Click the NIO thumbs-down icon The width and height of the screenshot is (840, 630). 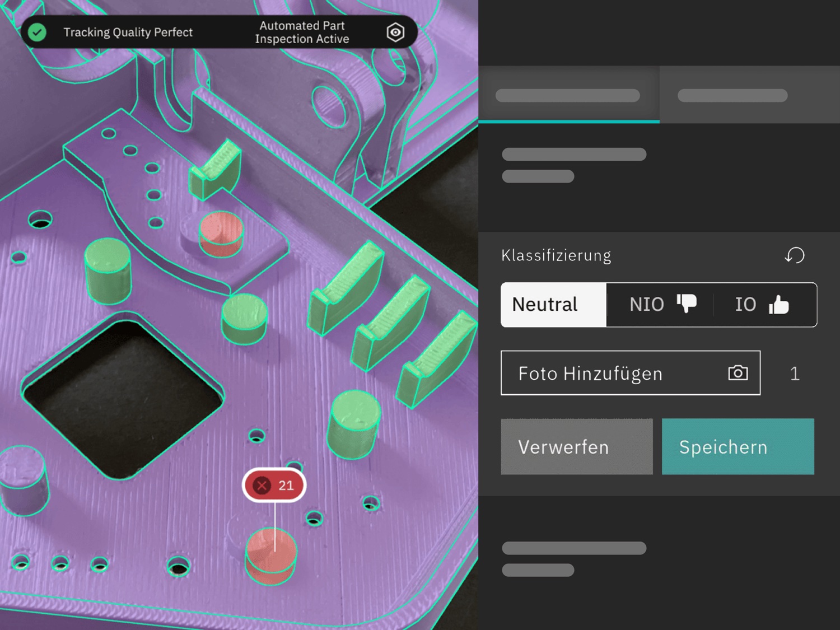point(687,304)
